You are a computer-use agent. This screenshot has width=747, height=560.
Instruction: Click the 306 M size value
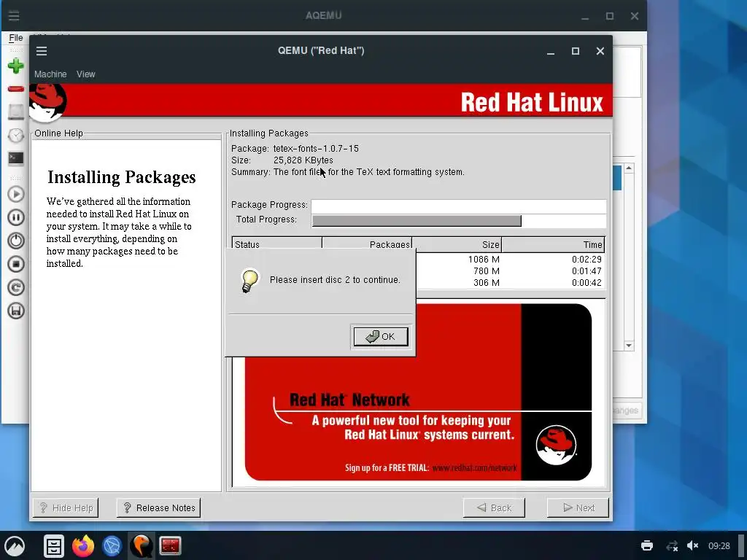tap(487, 282)
